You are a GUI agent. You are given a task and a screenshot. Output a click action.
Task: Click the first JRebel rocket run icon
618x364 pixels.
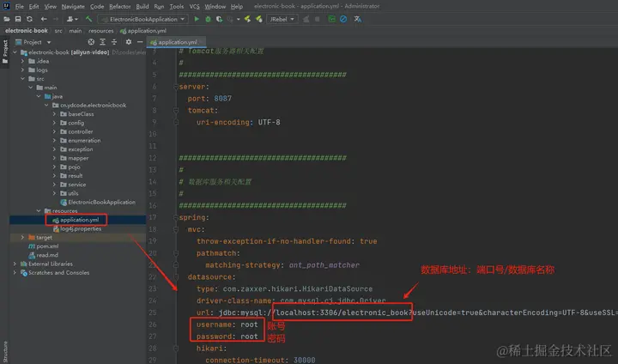click(x=247, y=19)
